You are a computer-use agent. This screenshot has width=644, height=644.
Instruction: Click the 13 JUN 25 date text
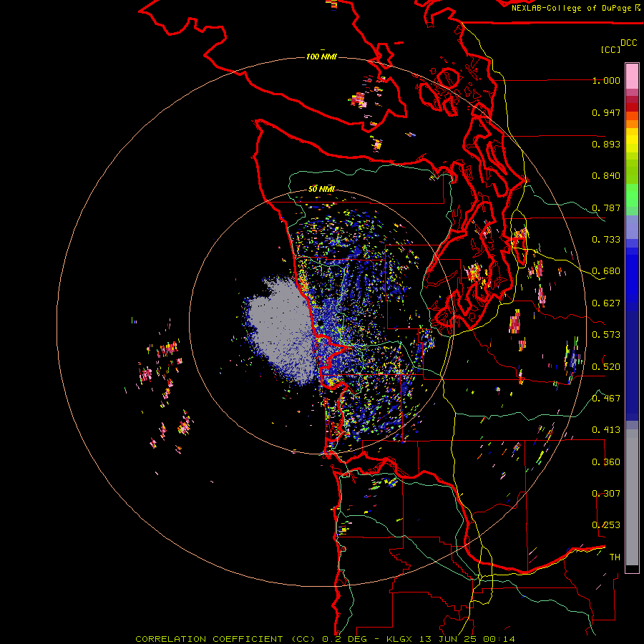pos(449,639)
